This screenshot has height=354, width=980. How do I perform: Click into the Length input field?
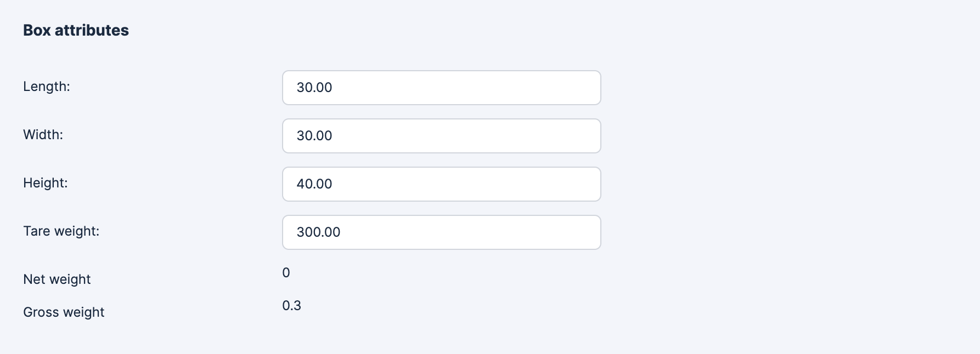point(441,88)
